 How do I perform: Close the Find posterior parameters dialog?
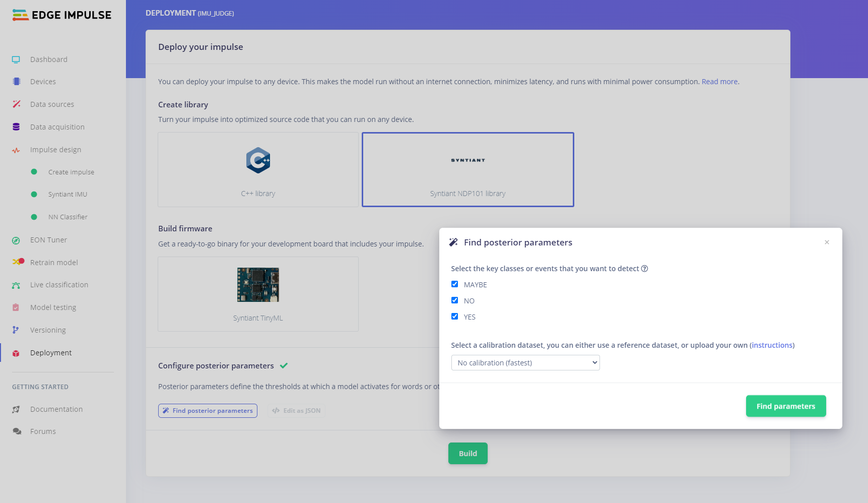tap(827, 242)
